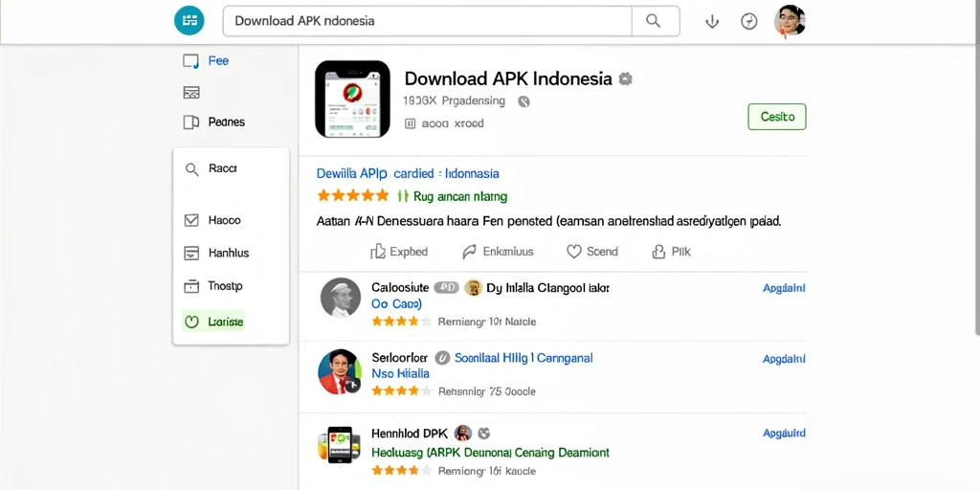Click the 'Rug aıncan nlamg' green text
Screen dimensions: 980x490
pos(460,197)
